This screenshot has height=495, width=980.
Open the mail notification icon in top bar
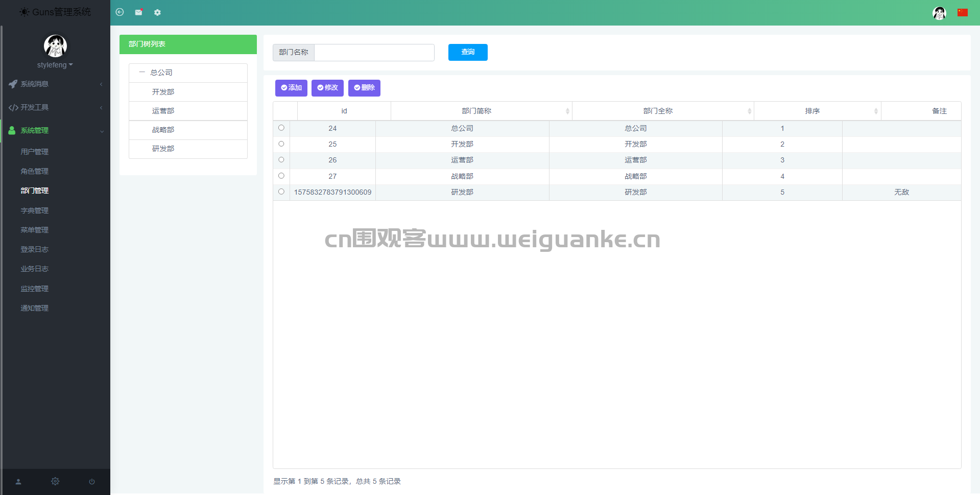138,12
